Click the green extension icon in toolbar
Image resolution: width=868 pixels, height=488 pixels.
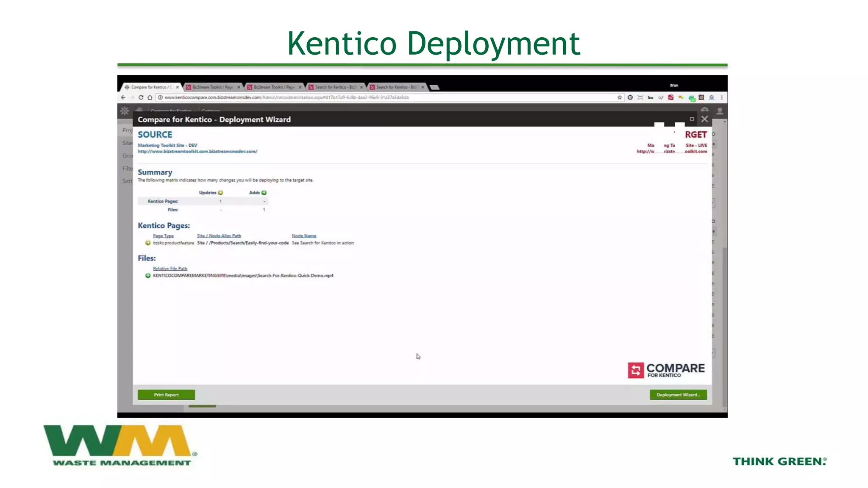692,98
